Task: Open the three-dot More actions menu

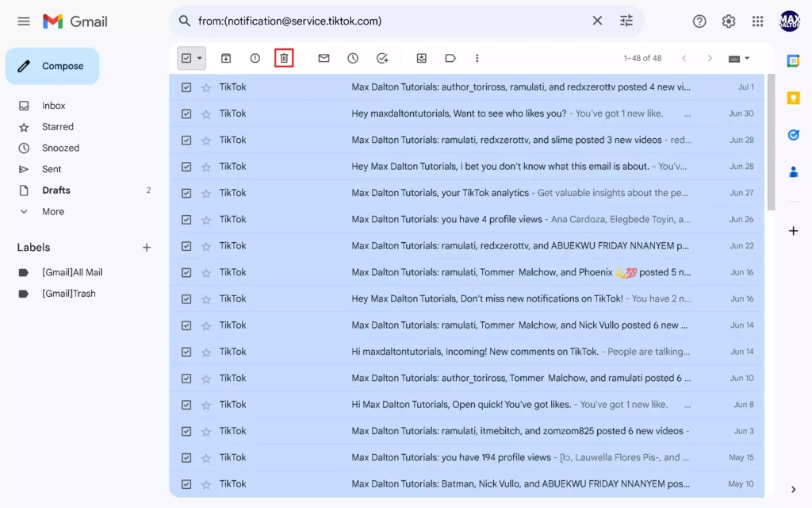Action: pos(477,58)
